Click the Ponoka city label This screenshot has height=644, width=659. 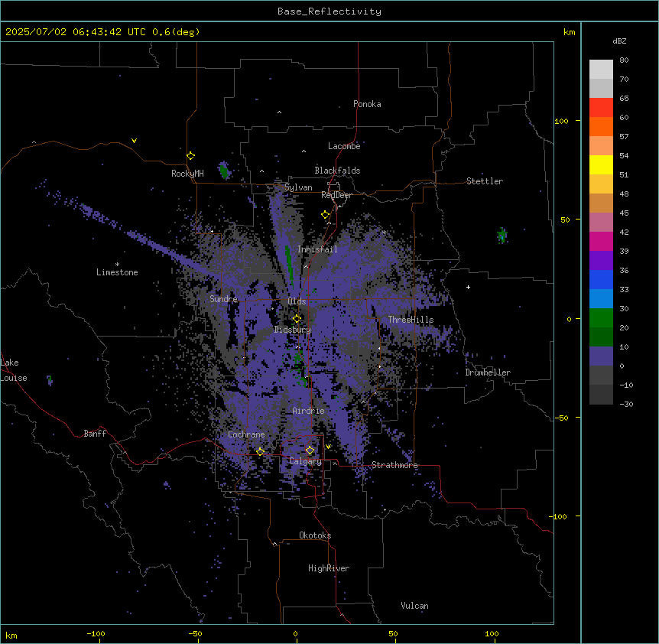(367, 104)
